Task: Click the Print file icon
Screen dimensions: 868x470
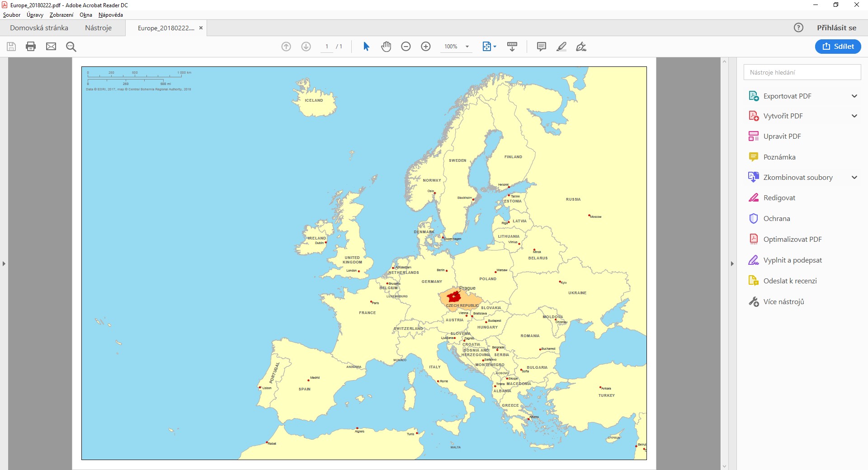Action: (31, 47)
